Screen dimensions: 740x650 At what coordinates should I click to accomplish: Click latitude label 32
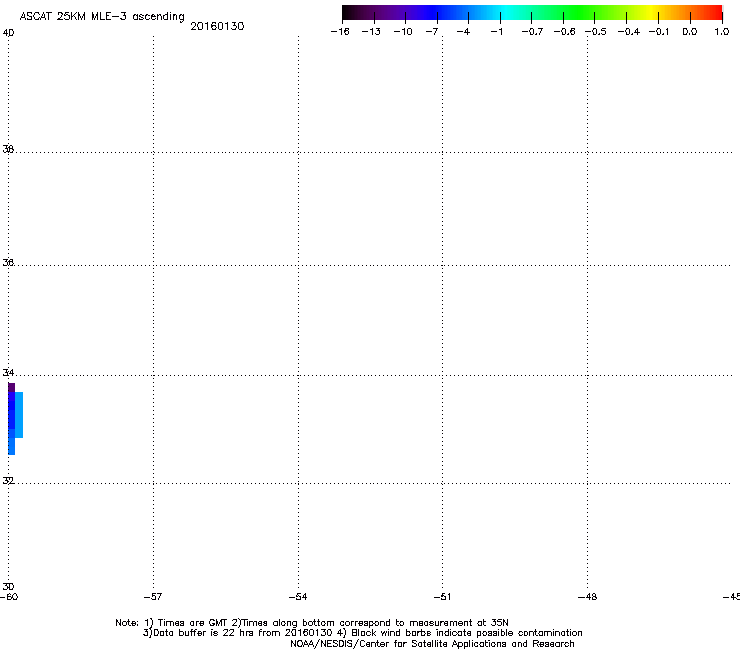click(8, 481)
